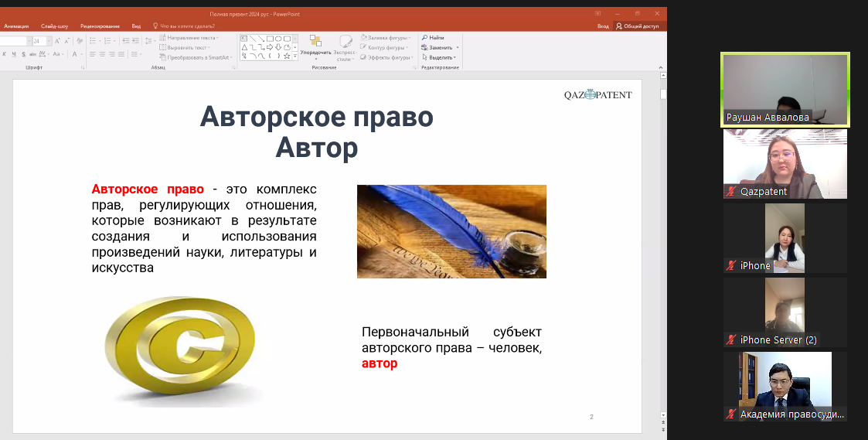868x440 pixels.
Task: Select the oval shape in shapes gallery
Action: pyautogui.click(x=278, y=38)
